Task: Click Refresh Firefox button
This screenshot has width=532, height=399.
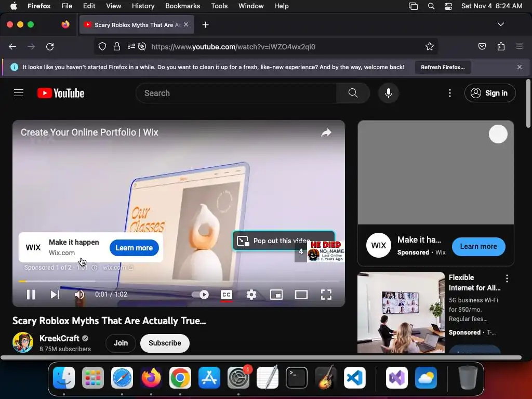Action: (x=443, y=67)
